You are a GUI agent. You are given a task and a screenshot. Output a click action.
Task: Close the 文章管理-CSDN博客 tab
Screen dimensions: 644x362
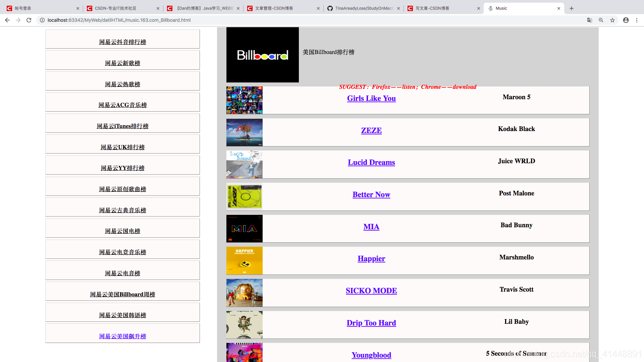tap(318, 8)
